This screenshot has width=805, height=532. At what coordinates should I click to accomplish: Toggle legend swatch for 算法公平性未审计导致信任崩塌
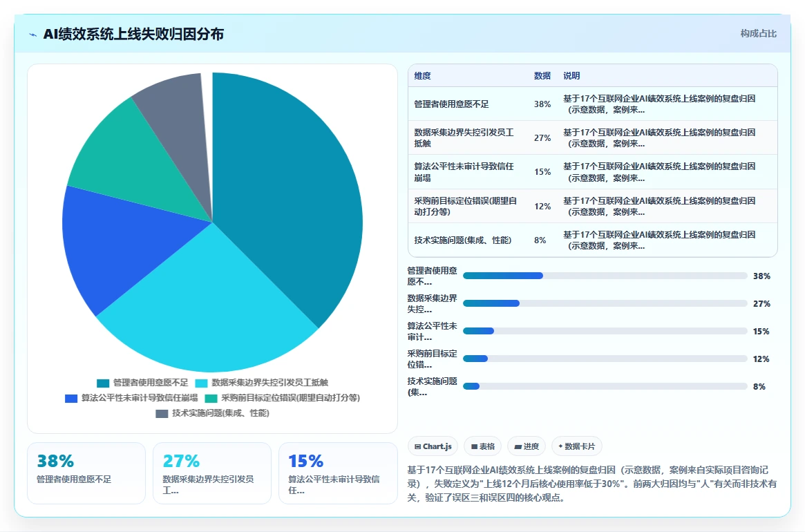click(71, 399)
